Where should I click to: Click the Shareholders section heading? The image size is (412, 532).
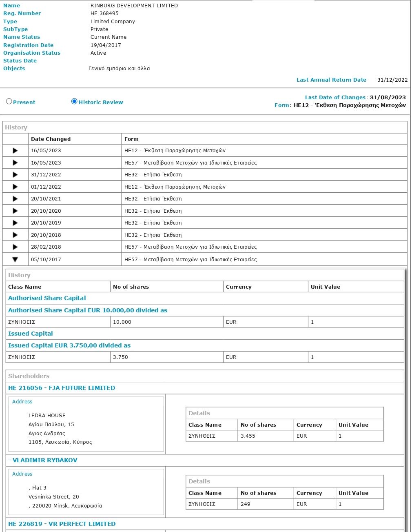point(29,376)
